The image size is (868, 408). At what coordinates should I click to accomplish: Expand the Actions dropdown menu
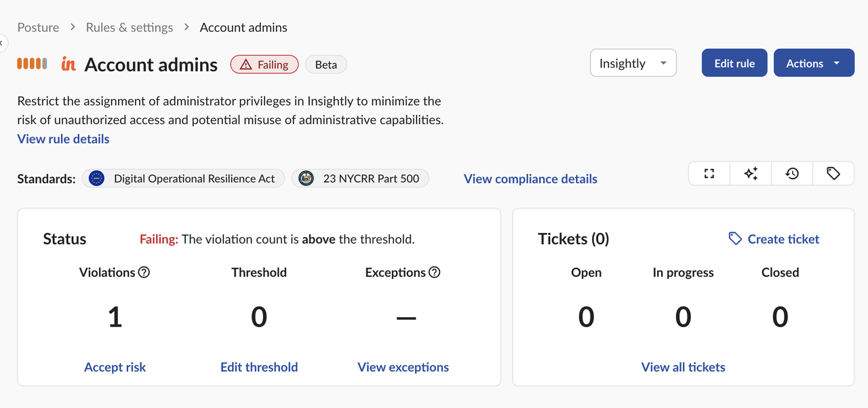click(x=813, y=63)
